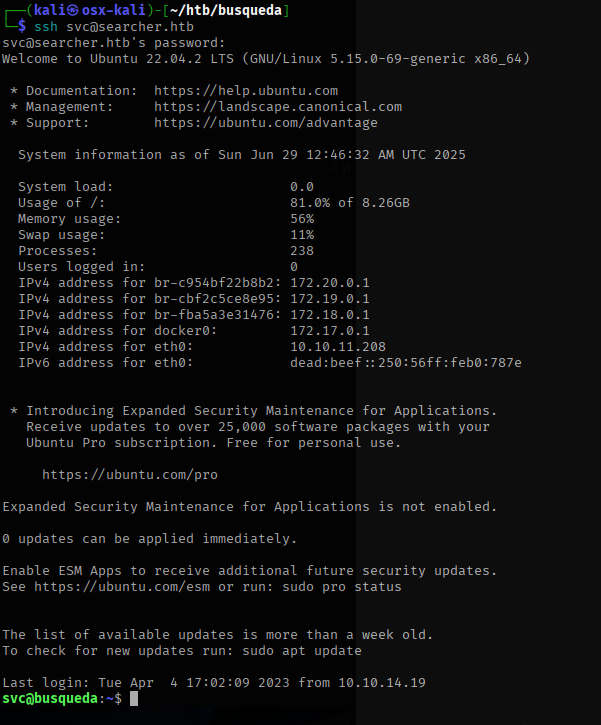Click the docker0 address 172.17.0.1

click(x=330, y=331)
